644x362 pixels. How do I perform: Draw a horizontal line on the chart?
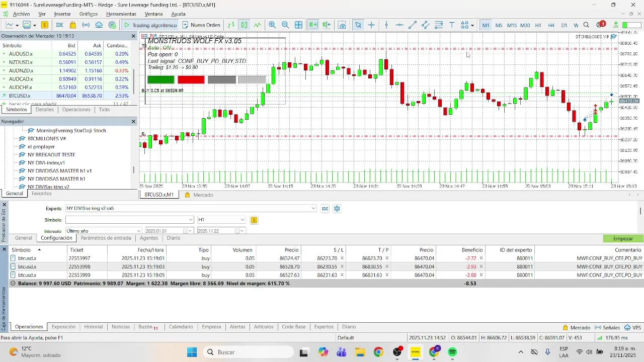399,25
